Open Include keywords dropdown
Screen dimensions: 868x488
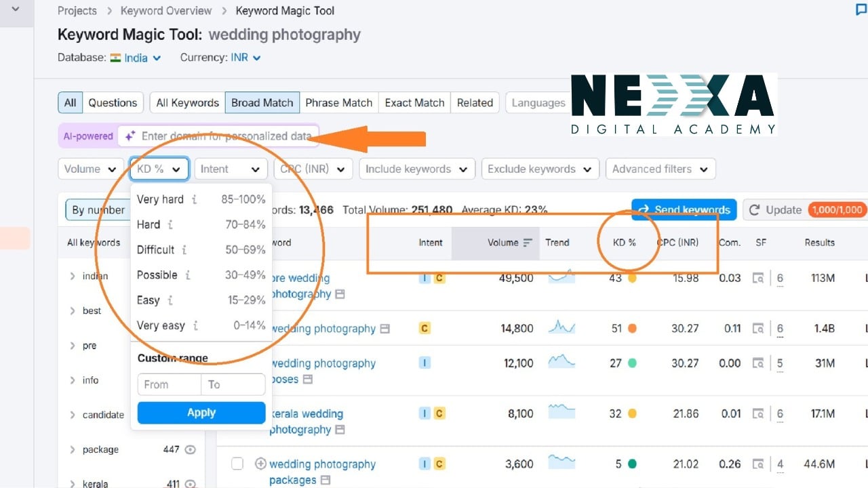tap(416, 169)
